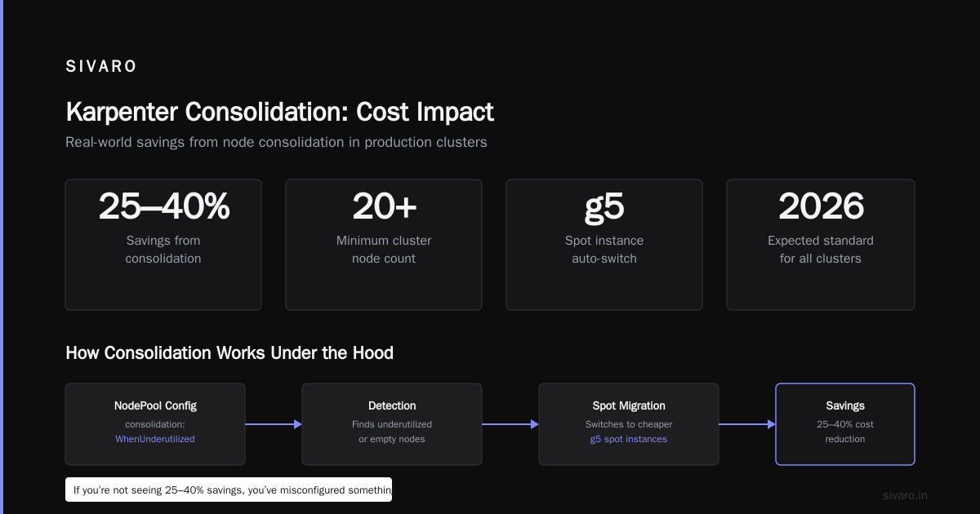The height and width of the screenshot is (514, 980).
Task: Click the "25–40%" large figure
Action: coord(163,206)
